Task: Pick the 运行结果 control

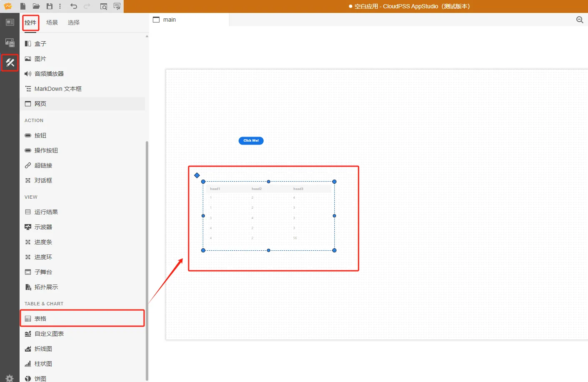Action: pyautogui.click(x=82, y=212)
